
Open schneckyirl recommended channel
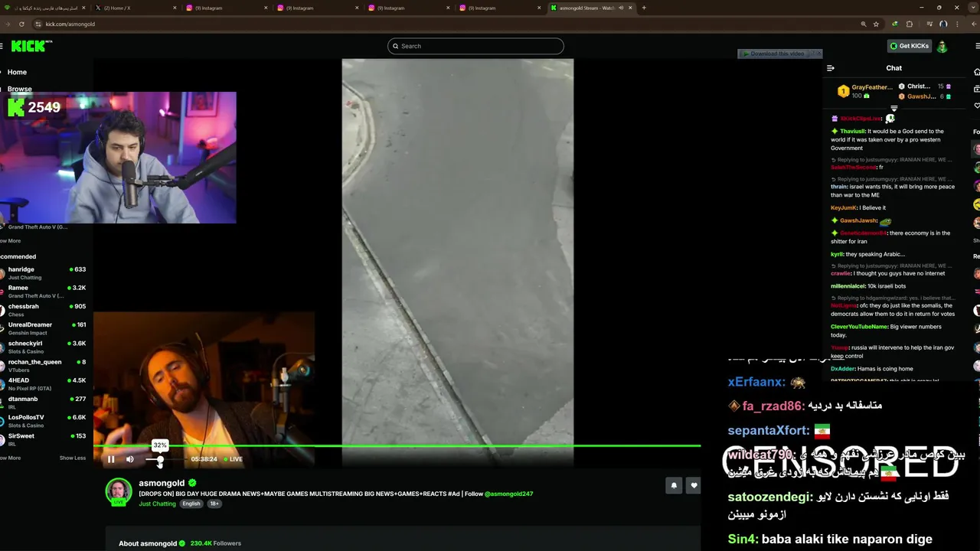coord(43,347)
